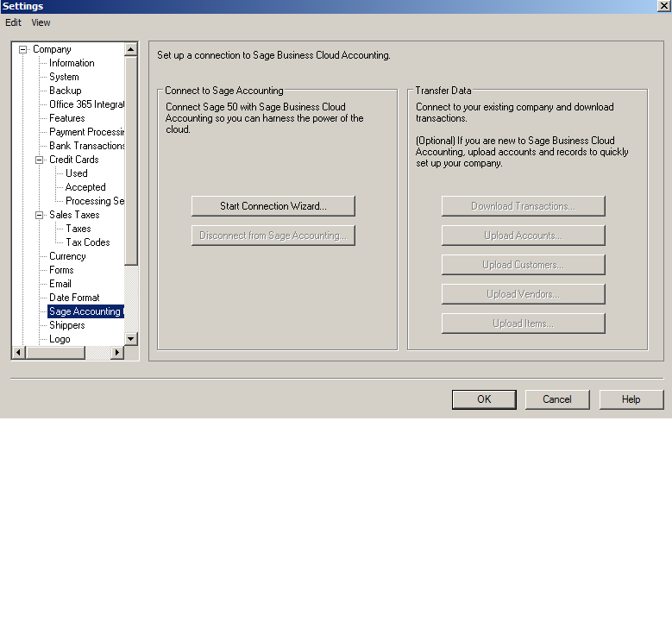Image resolution: width=672 pixels, height=628 pixels.
Task: Select Logo in the settings tree
Action: (x=60, y=339)
